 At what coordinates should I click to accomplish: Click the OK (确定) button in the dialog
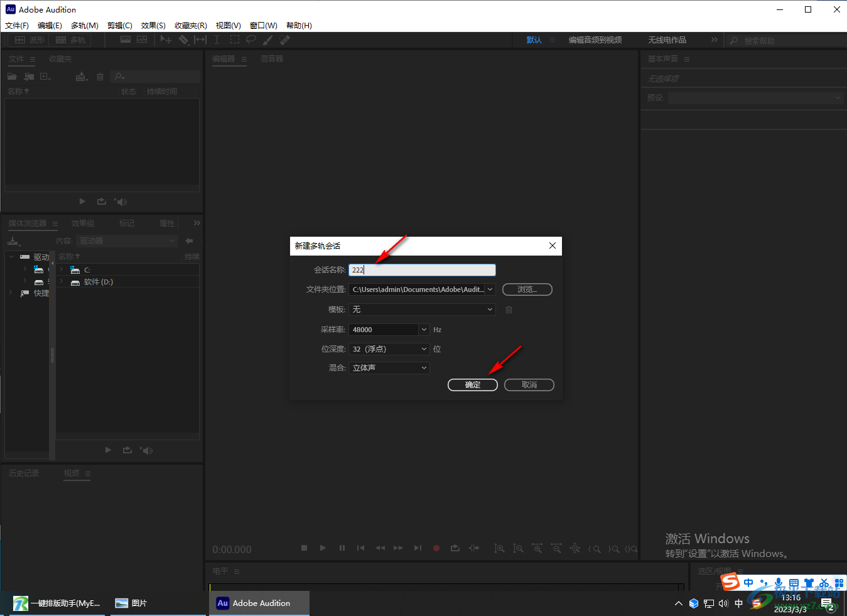point(473,385)
